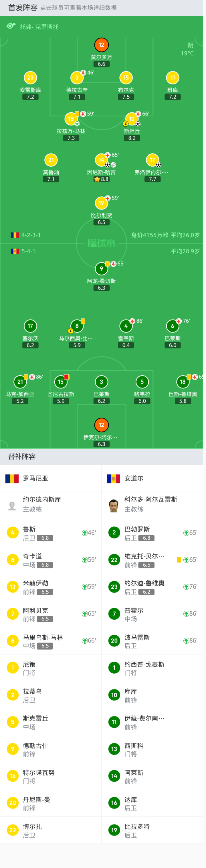Image resolution: width=206 pixels, height=868 pixels.
Task: Open player 因尼斯-哈吉 number 14 icon
Action: 102,160
